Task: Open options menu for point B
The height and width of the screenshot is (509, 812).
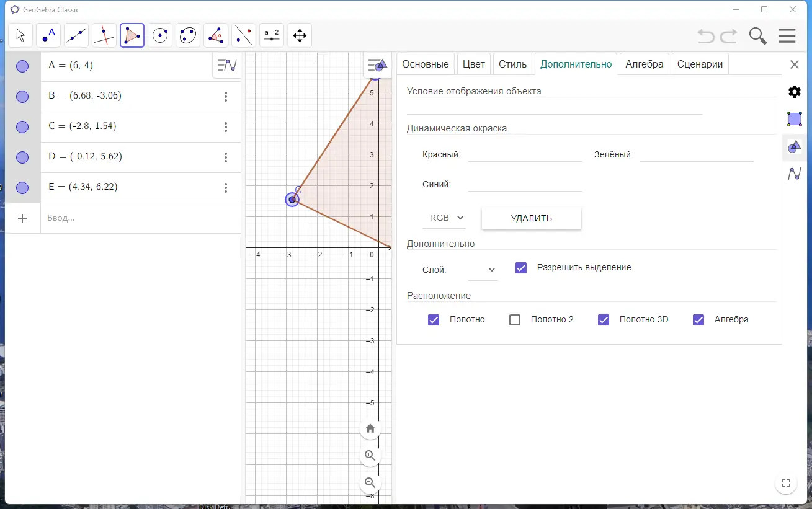Action: pyautogui.click(x=226, y=97)
